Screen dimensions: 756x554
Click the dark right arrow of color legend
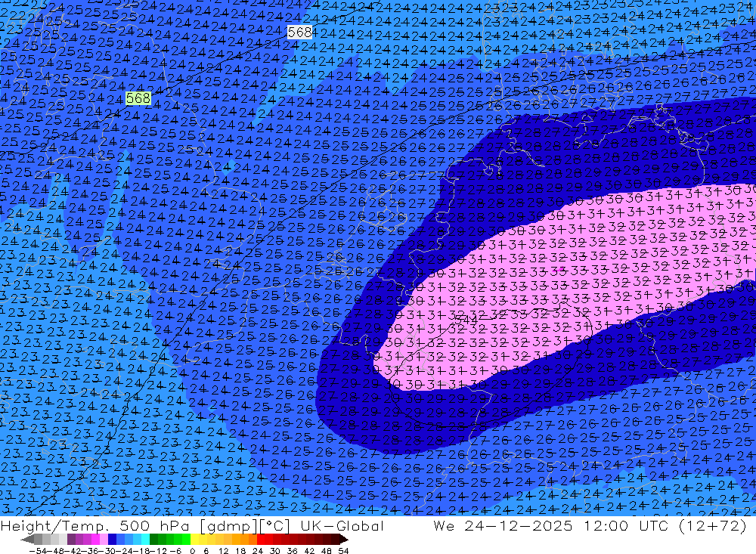click(343, 540)
